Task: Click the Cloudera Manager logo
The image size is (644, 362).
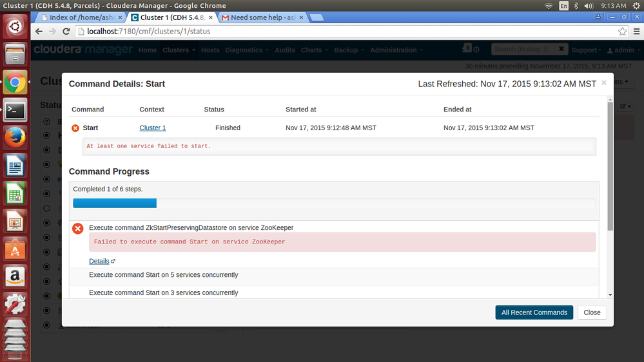Action: 83,50
